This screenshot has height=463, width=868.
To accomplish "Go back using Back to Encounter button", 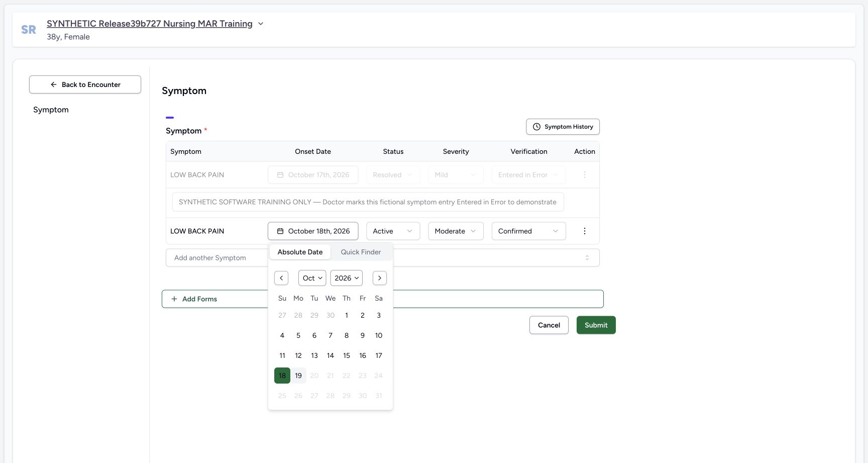I will coord(85,84).
